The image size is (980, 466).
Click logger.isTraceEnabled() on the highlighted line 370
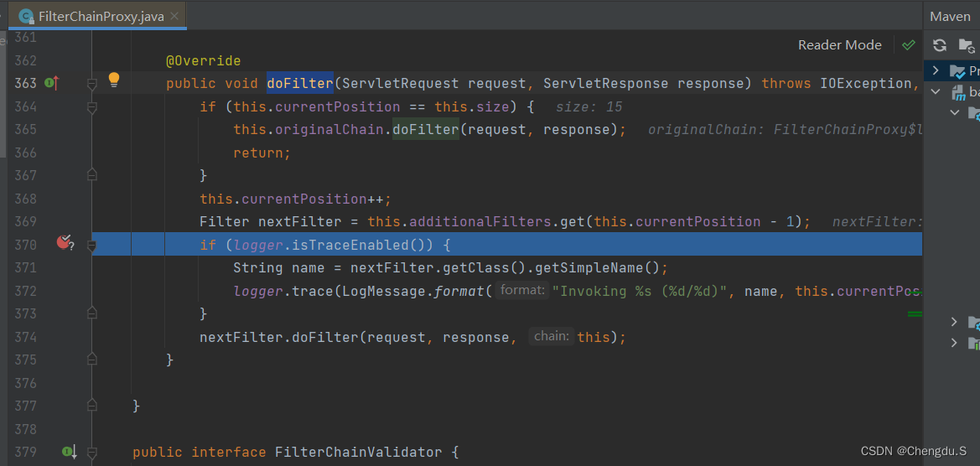coord(333,245)
